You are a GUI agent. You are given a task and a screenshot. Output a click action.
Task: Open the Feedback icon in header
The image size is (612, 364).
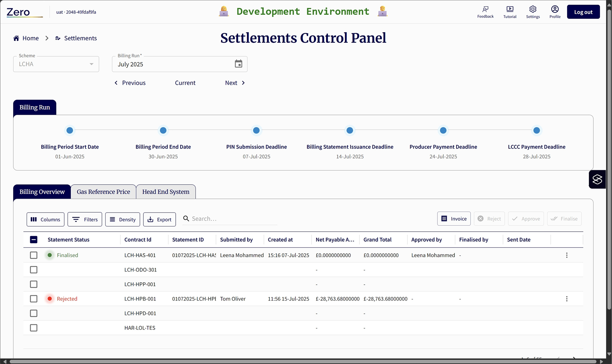coord(485,10)
